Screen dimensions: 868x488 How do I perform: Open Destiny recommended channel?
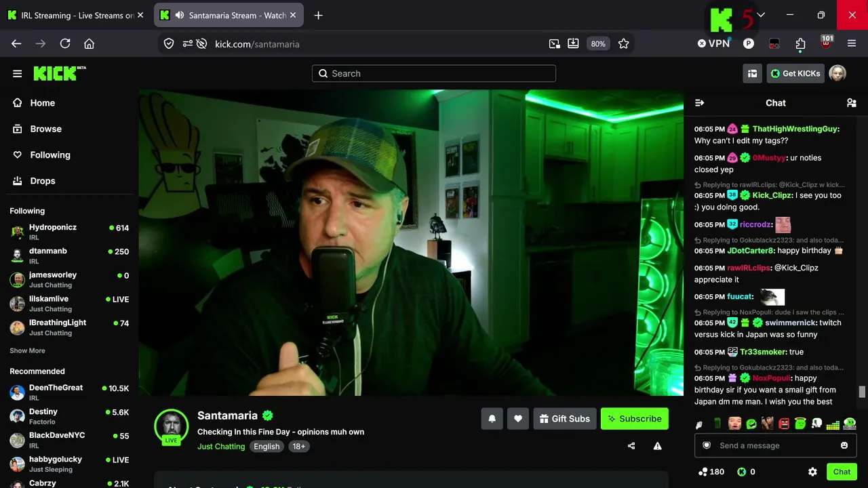pos(69,416)
